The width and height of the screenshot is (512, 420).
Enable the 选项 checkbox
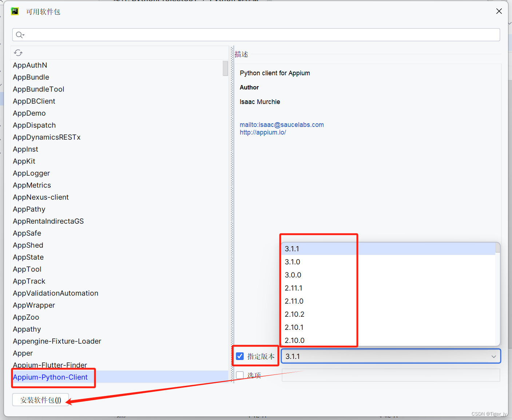pos(240,375)
